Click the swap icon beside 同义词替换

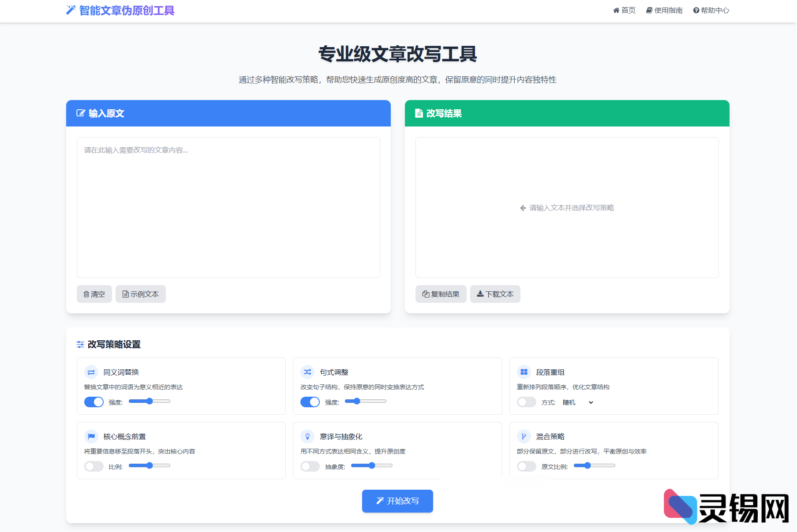(91, 372)
